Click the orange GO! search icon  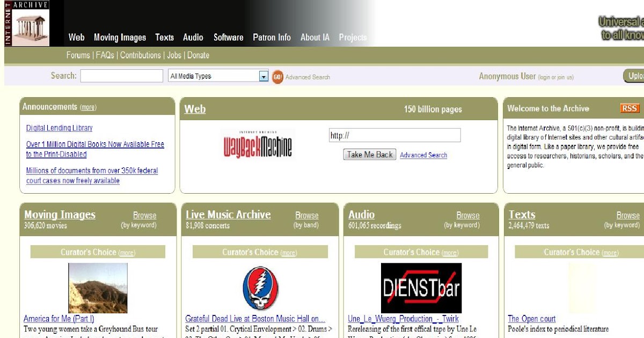click(277, 77)
